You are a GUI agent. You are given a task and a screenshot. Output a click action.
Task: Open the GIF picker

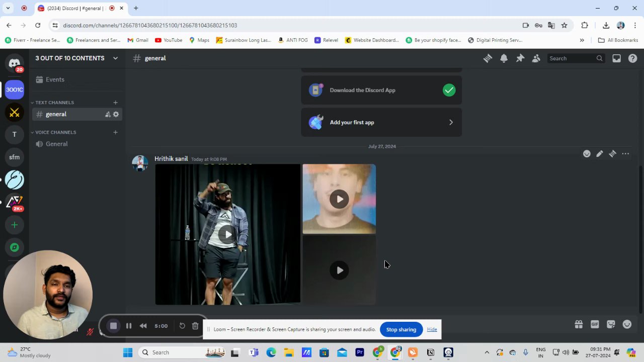point(595,324)
